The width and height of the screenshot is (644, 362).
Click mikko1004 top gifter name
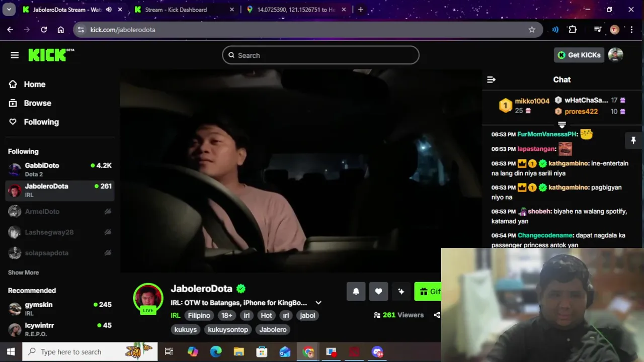tap(532, 101)
